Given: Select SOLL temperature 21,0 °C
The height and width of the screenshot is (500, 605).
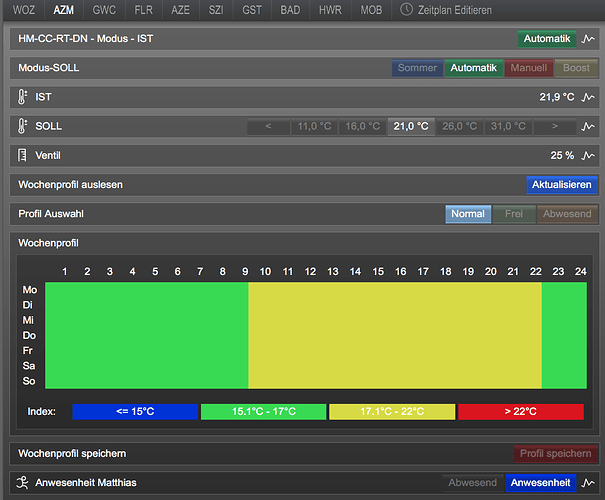Looking at the screenshot, I should coord(411,127).
